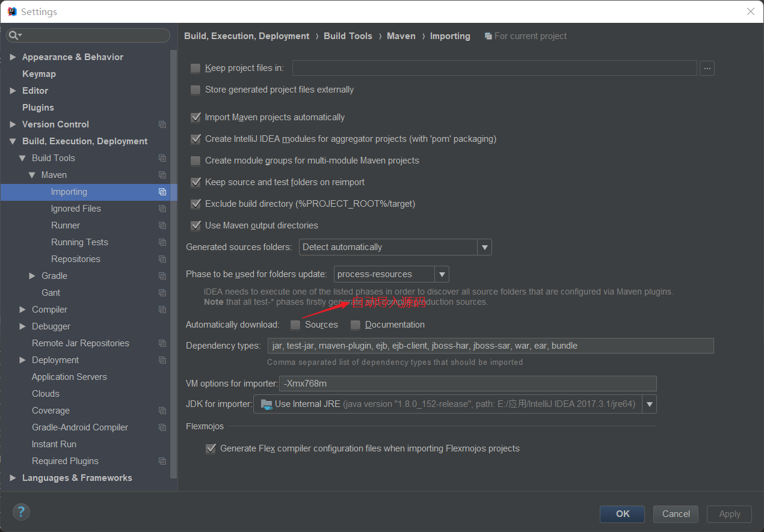The image size is (764, 532).
Task: Expand Languages & Frameworks section
Action: (x=13, y=478)
